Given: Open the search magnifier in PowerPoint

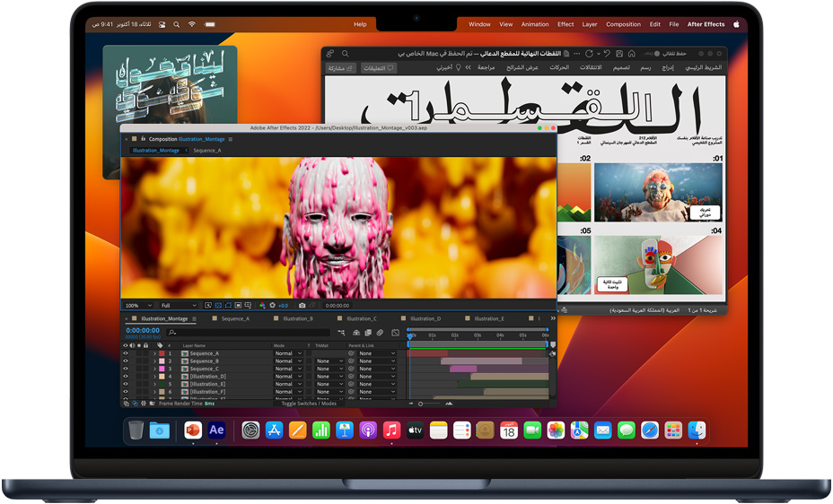Looking at the screenshot, I should coord(329,54).
